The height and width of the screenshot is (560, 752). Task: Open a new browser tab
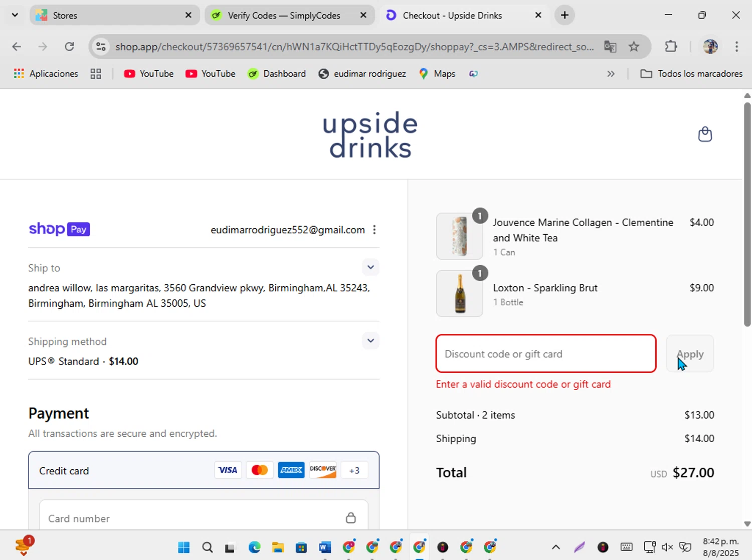pyautogui.click(x=565, y=15)
